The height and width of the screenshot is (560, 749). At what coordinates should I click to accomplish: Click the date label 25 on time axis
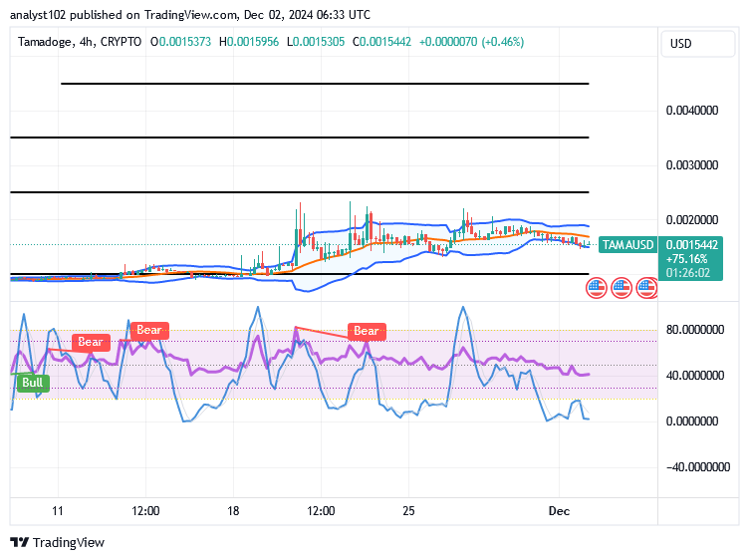coord(408,511)
